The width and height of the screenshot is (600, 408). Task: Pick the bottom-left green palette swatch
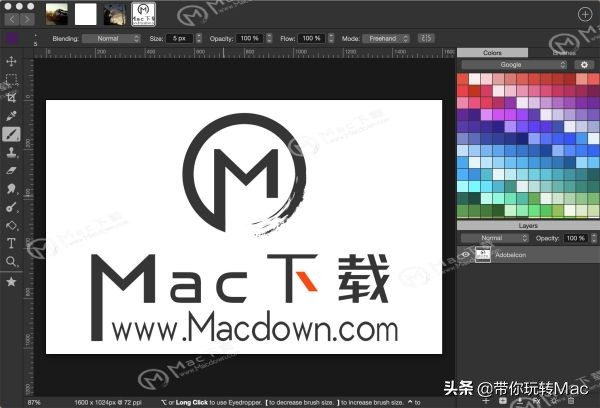pyautogui.click(x=463, y=211)
